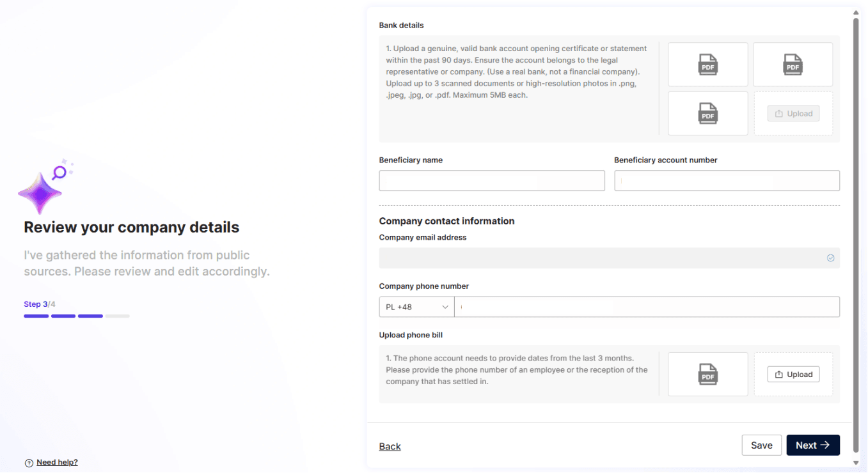Click the Save button

click(762, 446)
